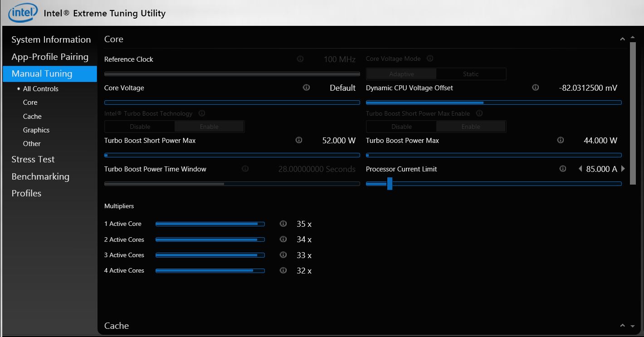Open Benchmarking section
This screenshot has height=337, width=644.
coord(40,176)
